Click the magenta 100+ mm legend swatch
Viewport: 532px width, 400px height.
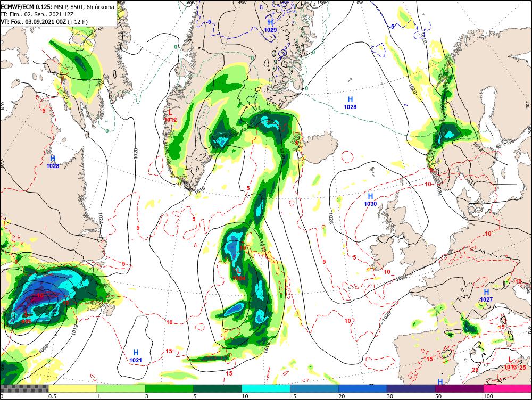click(x=508, y=388)
